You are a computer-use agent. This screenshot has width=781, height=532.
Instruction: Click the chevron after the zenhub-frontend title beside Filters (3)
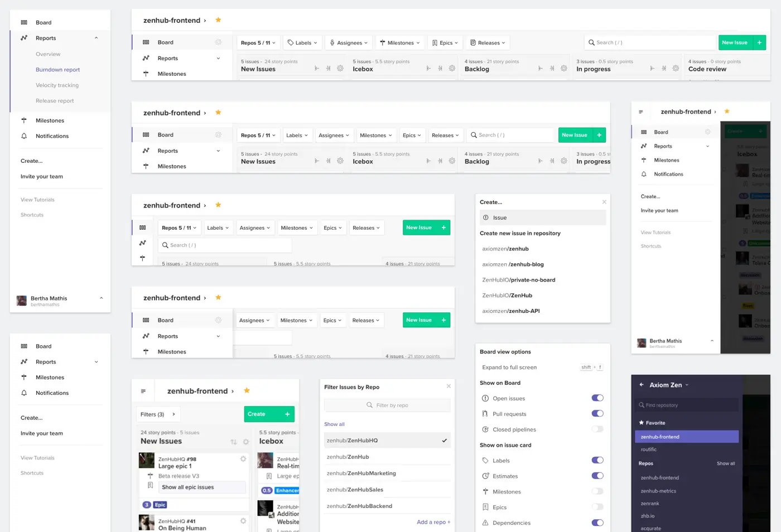pyautogui.click(x=233, y=391)
